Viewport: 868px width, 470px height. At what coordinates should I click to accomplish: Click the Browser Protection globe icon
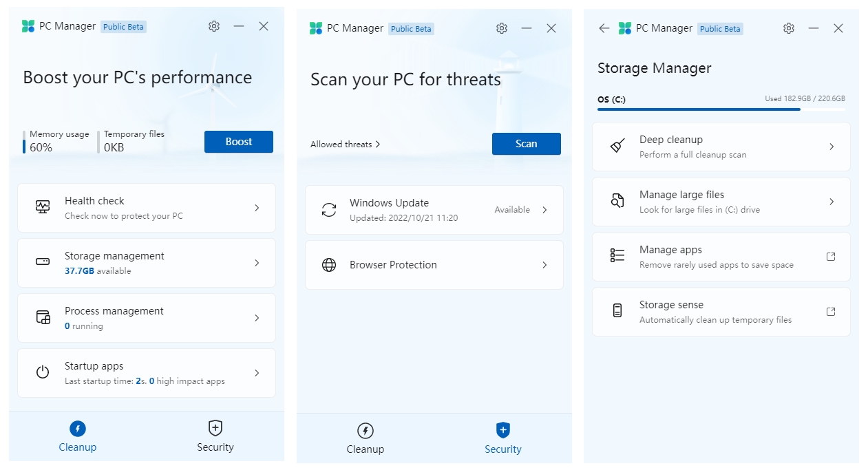329,265
